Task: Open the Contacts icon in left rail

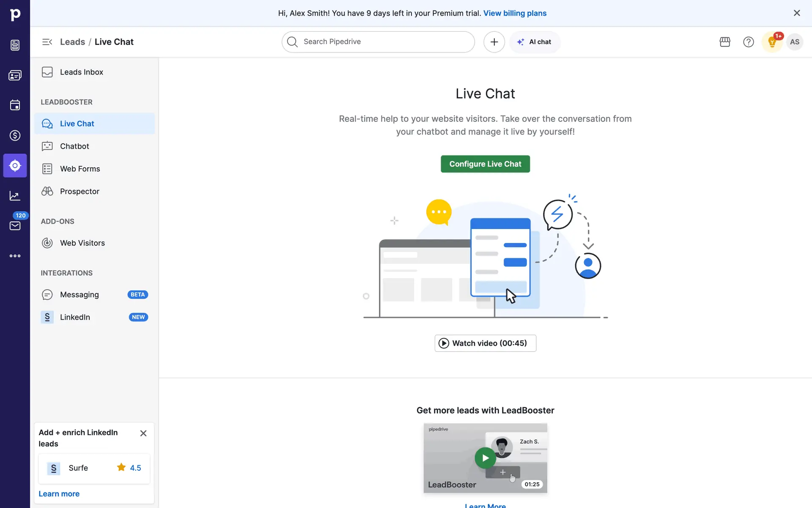Action: tap(15, 75)
